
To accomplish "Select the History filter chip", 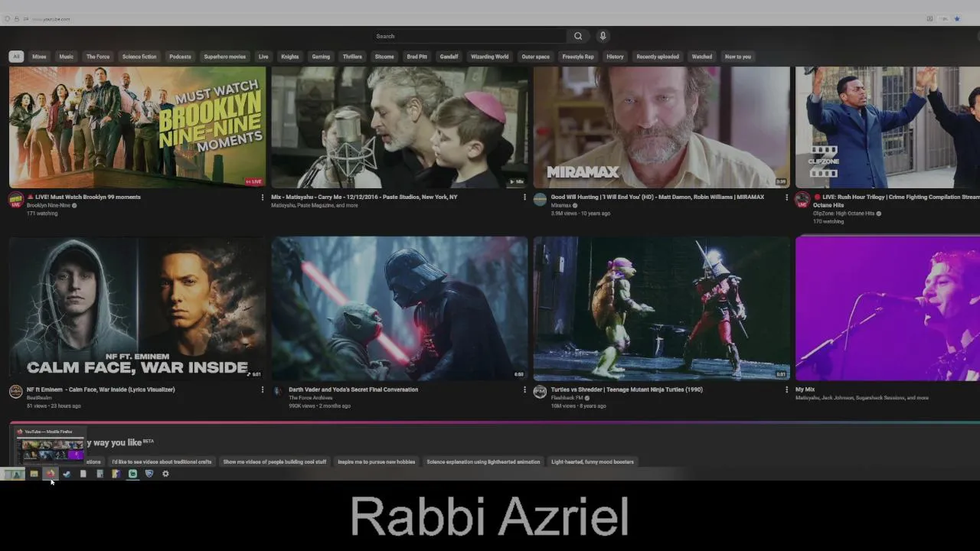I will tap(615, 57).
